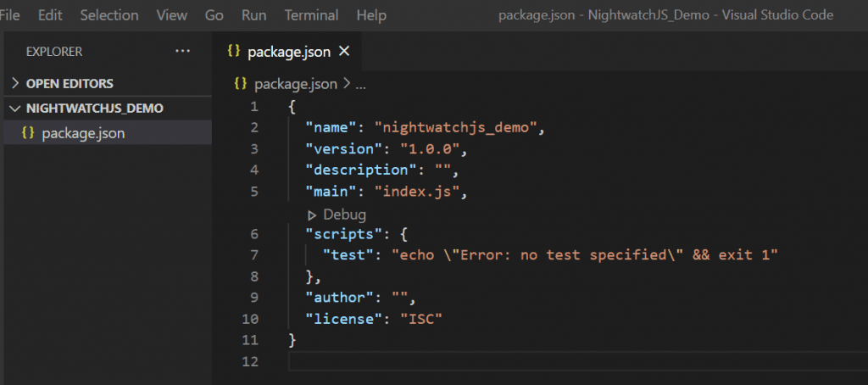Image resolution: width=868 pixels, height=385 pixels.
Task: Open the File menu
Action: [x=10, y=15]
